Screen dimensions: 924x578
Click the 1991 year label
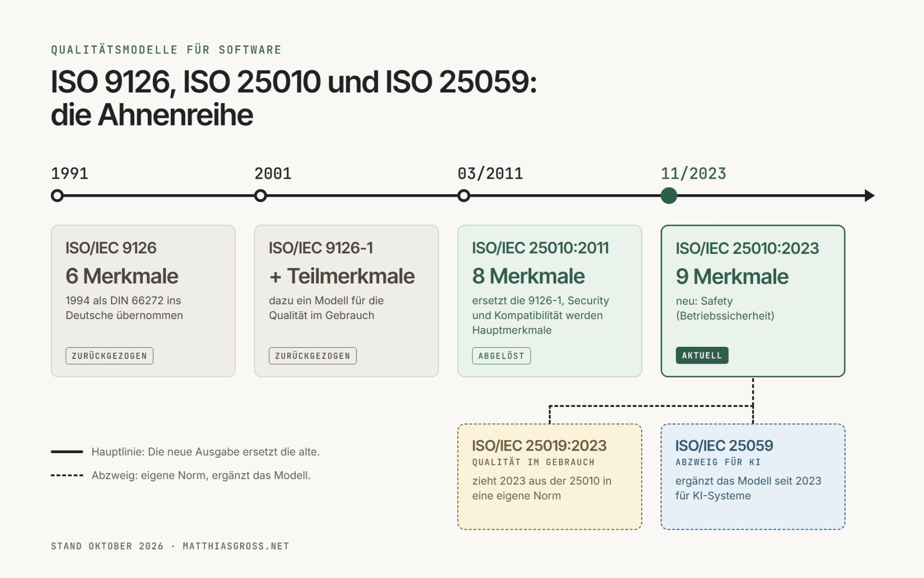click(x=69, y=174)
